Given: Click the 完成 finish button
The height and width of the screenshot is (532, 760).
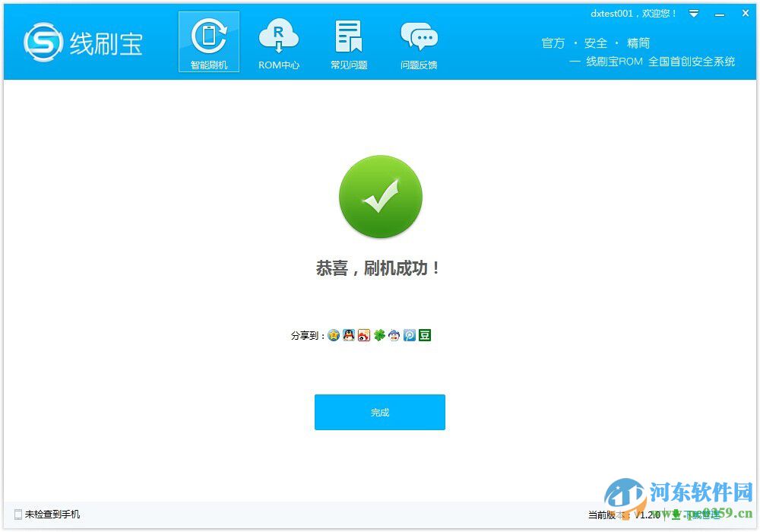Looking at the screenshot, I should click(x=379, y=412).
